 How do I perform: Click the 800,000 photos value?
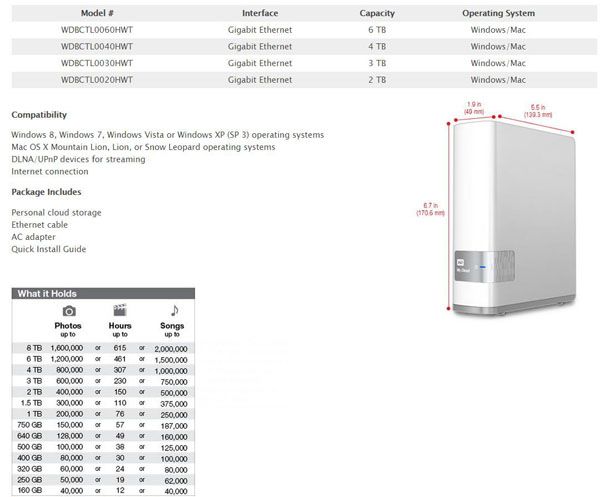[x=70, y=370]
